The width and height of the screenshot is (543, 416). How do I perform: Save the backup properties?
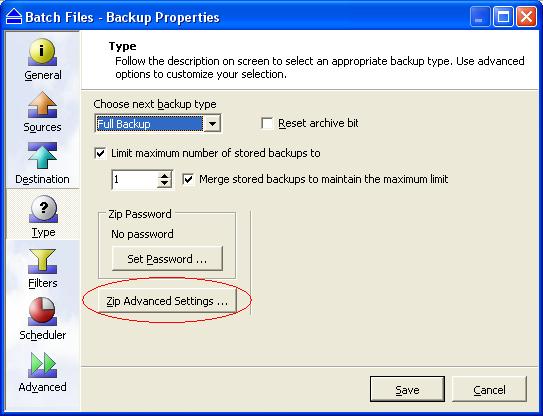[x=407, y=389]
